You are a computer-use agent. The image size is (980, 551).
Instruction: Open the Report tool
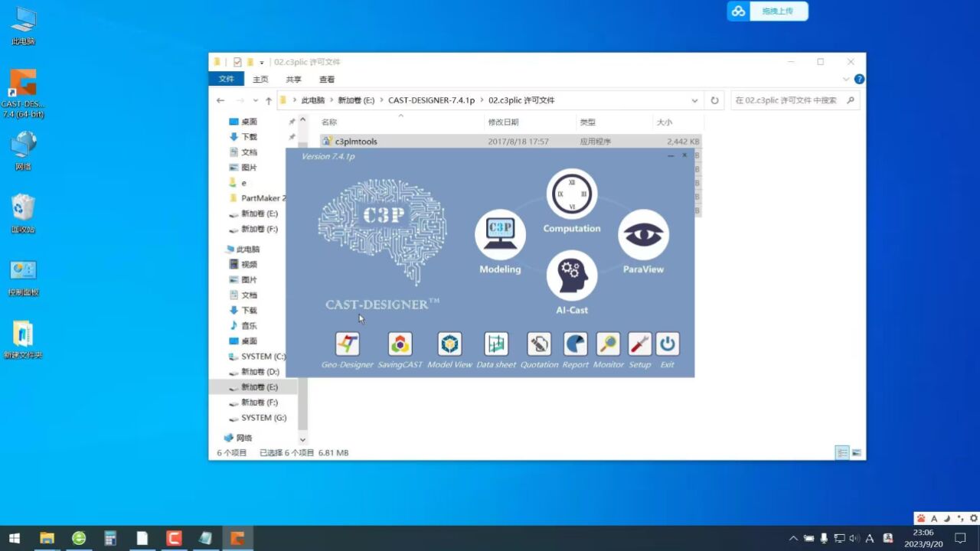tap(575, 344)
